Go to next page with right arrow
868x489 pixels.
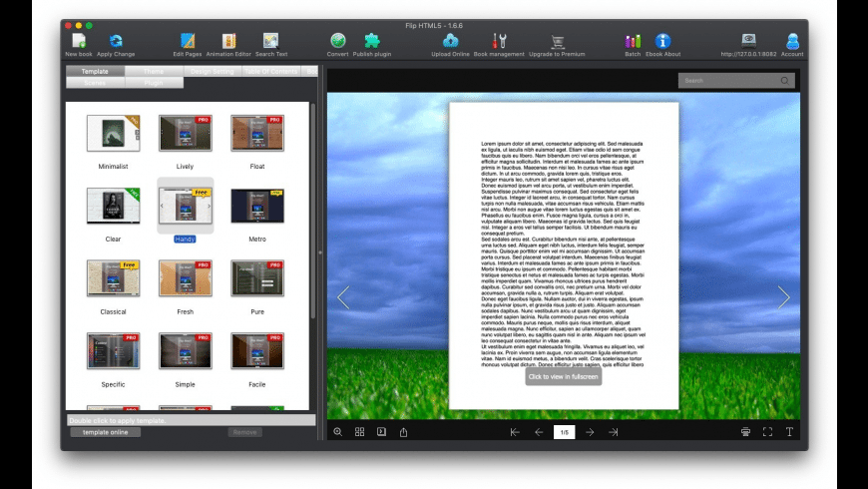tap(590, 432)
